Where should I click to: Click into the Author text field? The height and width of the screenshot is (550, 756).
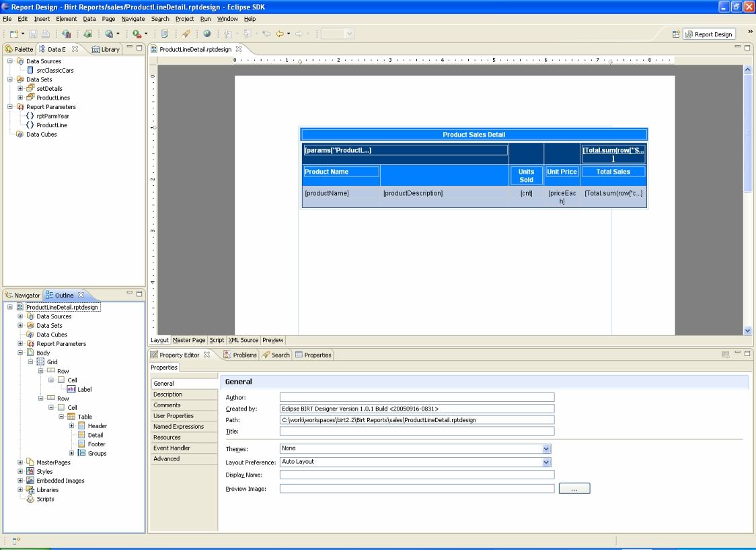coord(417,397)
